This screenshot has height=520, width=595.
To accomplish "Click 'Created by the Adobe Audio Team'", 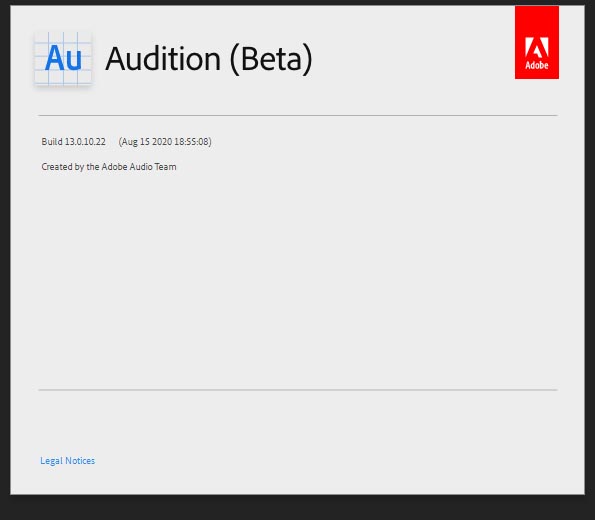I will click(109, 167).
